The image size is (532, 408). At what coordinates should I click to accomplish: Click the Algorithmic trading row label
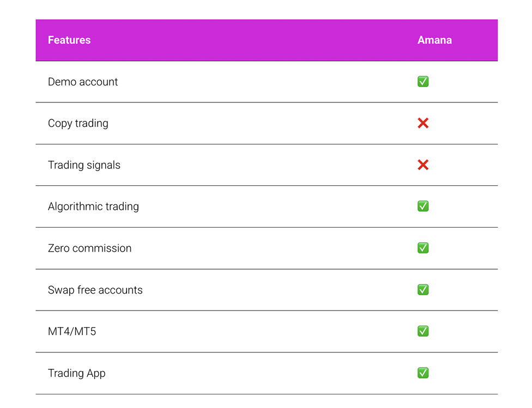click(x=93, y=206)
